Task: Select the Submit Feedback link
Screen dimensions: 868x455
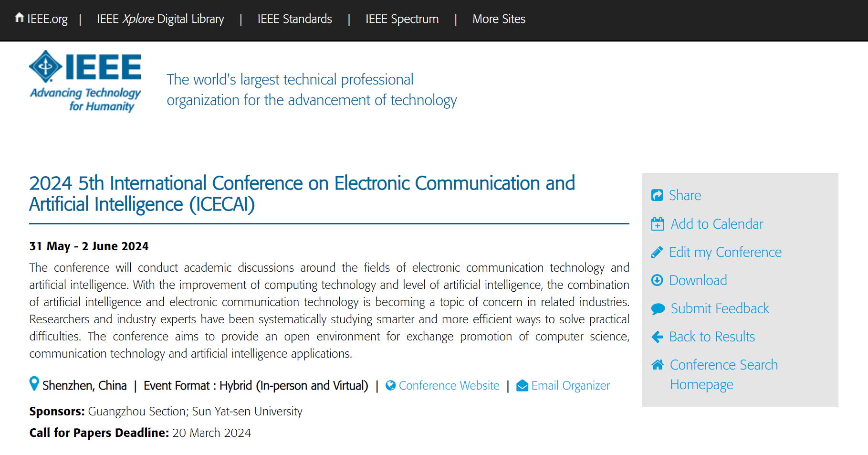Action: (x=720, y=308)
